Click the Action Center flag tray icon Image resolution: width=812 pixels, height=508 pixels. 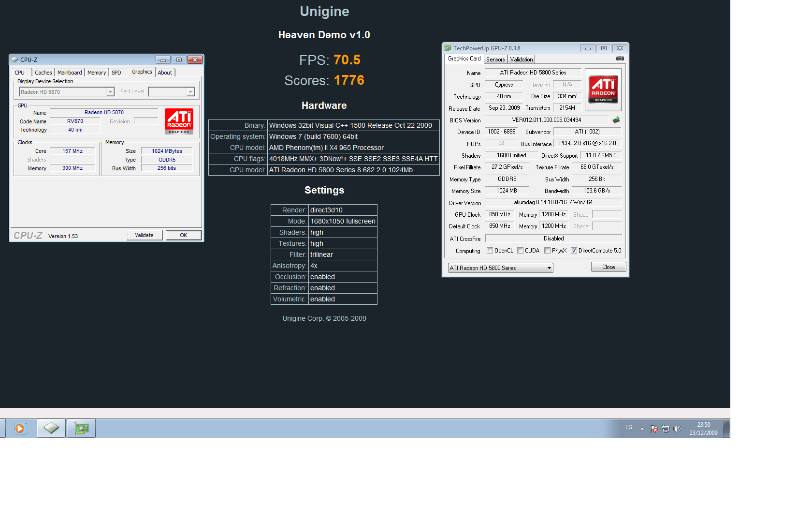[x=654, y=429]
